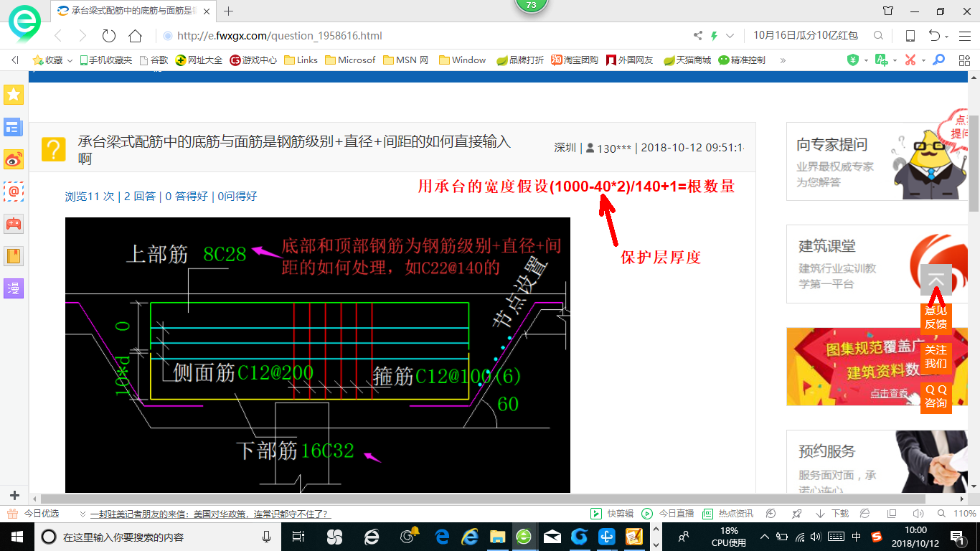Click the QQ咨询 consult button
This screenshot has height=551, width=980.
[936, 396]
